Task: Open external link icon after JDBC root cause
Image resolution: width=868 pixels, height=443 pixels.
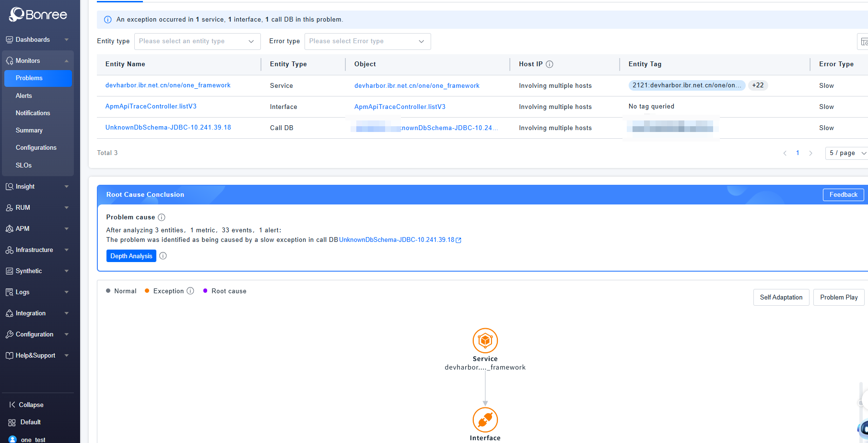Action: tap(458, 240)
